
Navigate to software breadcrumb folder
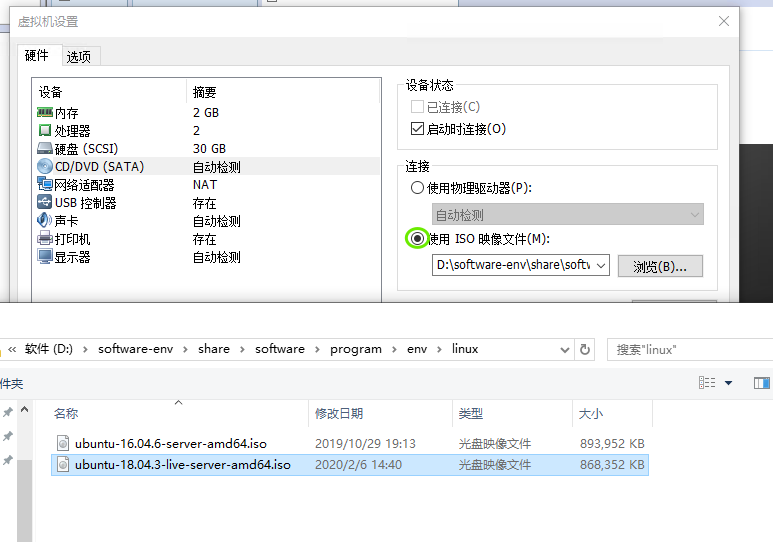(280, 349)
